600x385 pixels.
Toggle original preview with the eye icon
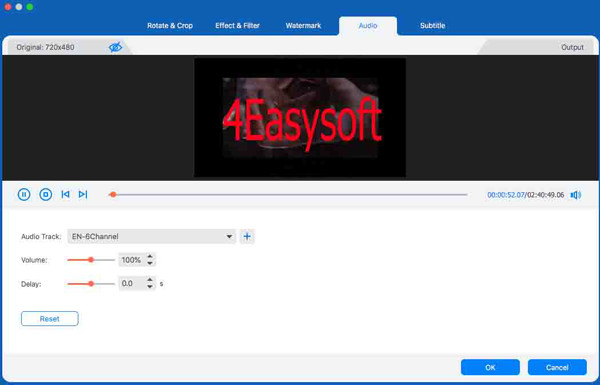point(115,47)
